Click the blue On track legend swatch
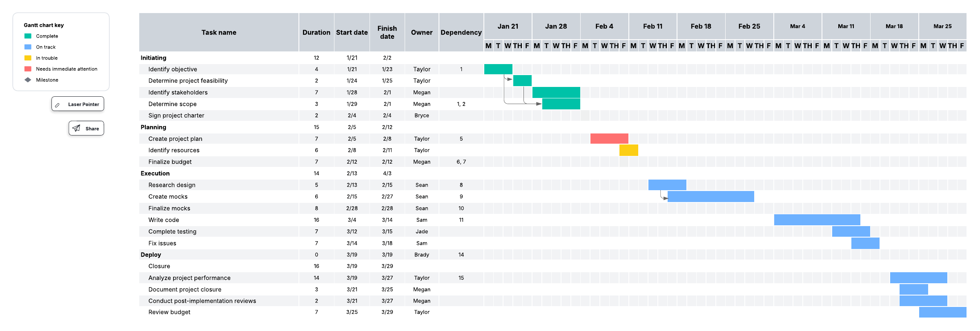 pos(28,47)
